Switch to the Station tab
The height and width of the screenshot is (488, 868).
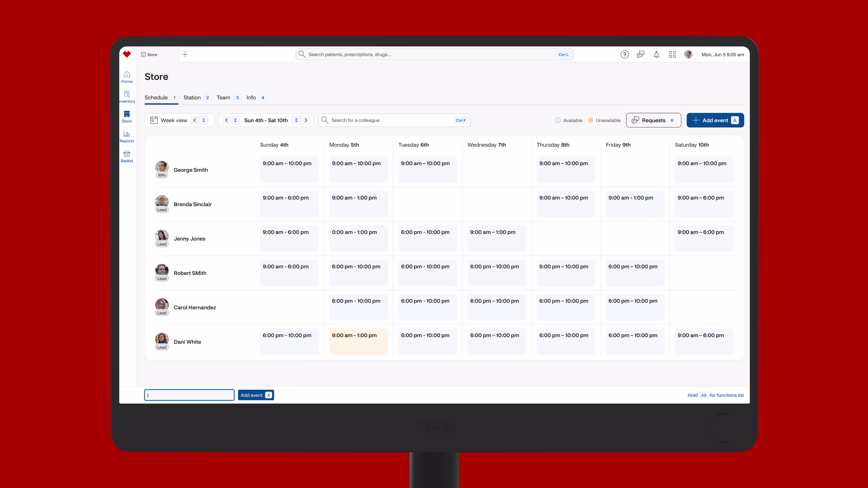tap(192, 98)
